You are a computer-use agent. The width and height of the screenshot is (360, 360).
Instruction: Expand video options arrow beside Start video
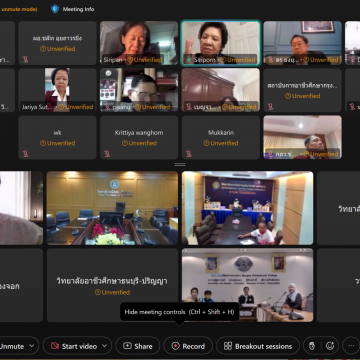[105, 346]
